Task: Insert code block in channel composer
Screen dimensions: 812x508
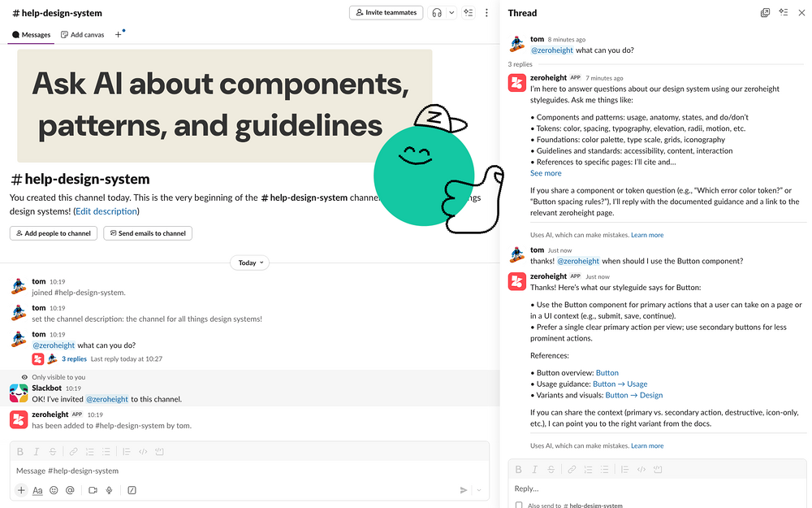Action: click(159, 451)
